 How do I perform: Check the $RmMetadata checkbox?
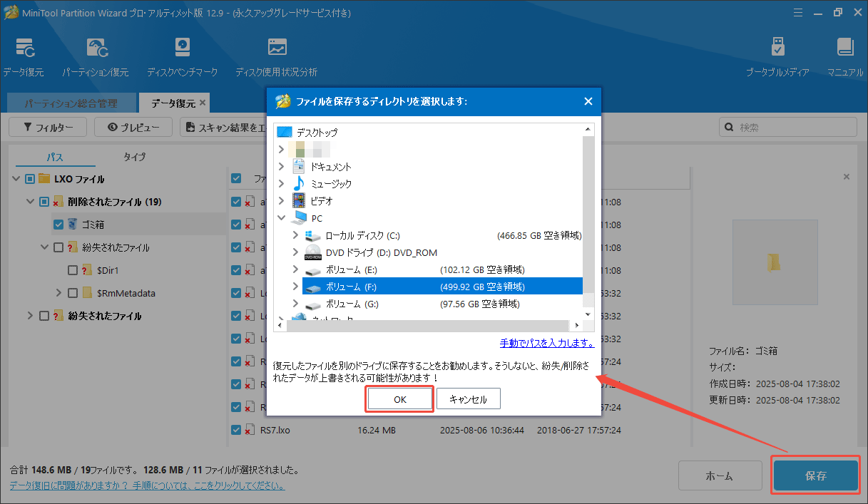click(x=72, y=293)
